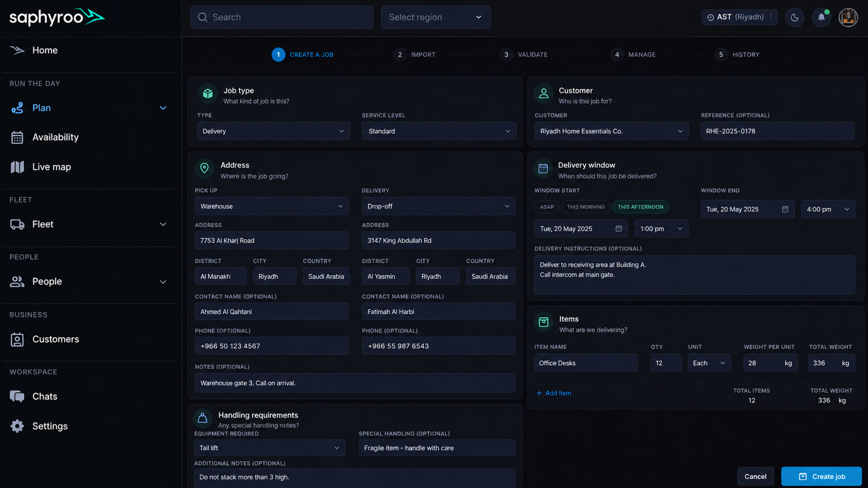Screen dimensions: 868x488
Task: Click the Saphyroo logo
Action: (57, 17)
